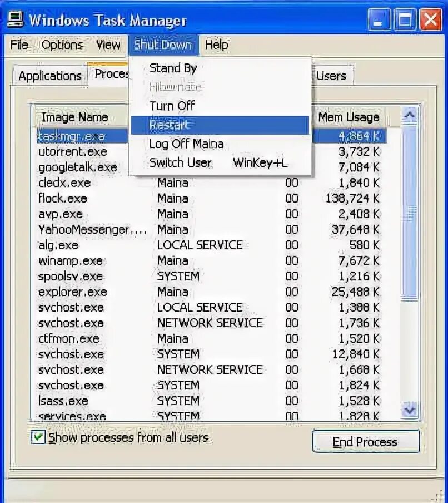The width and height of the screenshot is (448, 503).
Task: Select the ctfmon.exe process
Action: 212,339
